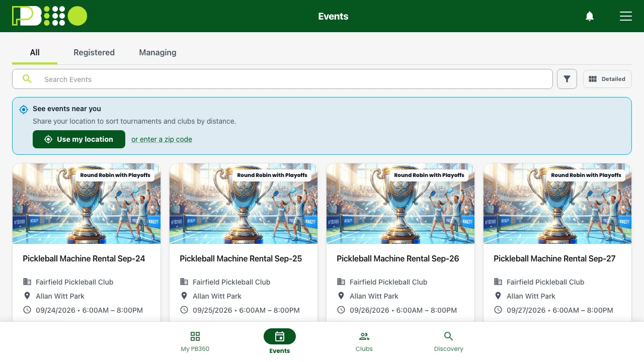The height and width of the screenshot is (362, 644).
Task: Click Use my location button
Action: click(79, 139)
